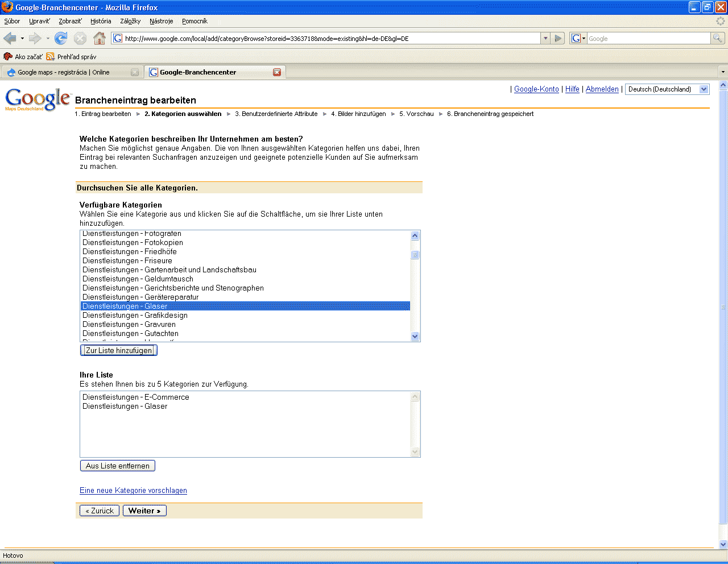Image resolution: width=728 pixels, height=564 pixels.
Task: Click the 'Ako začať' bookmark icon
Action: pos(8,56)
